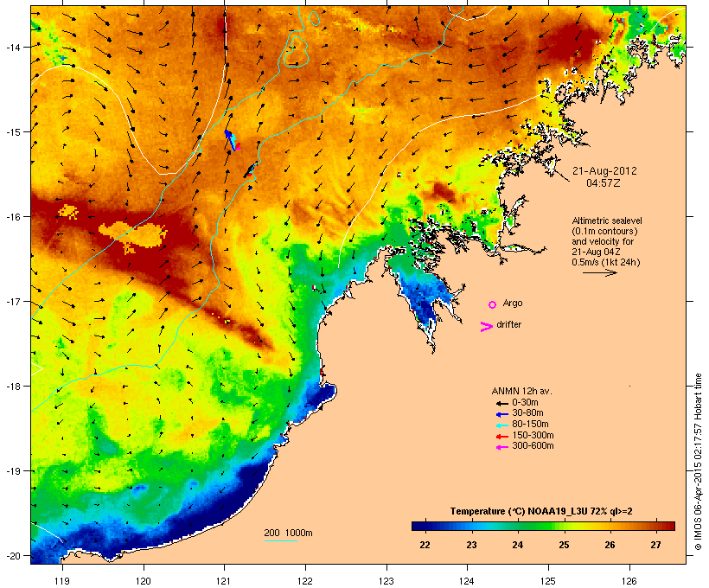Click the colorbar tick label 26
Viewport: 709px width, 588px height.
[610, 545]
